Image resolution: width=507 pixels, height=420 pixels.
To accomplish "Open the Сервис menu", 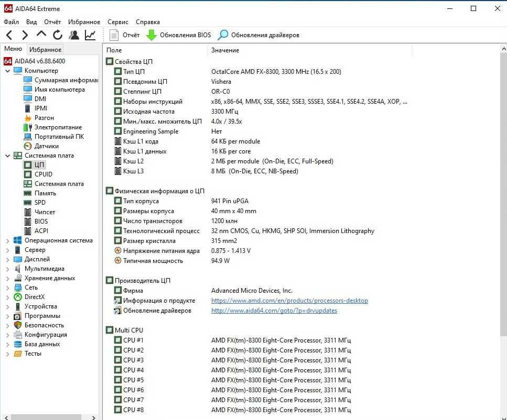I will [117, 21].
